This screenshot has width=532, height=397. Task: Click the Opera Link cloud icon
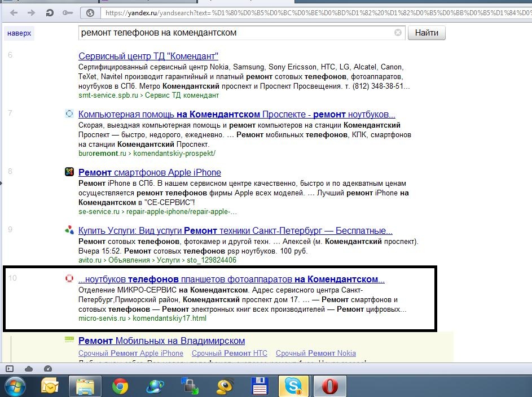coord(29,369)
